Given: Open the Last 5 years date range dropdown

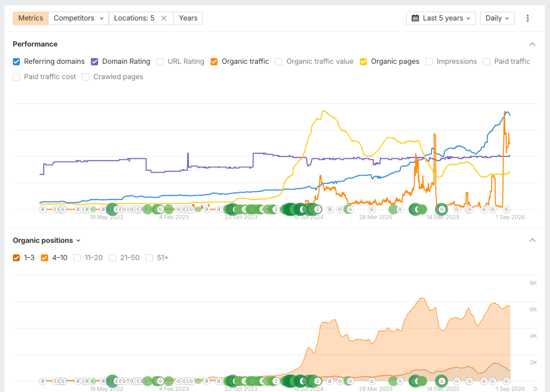Looking at the screenshot, I should pyautogui.click(x=441, y=18).
